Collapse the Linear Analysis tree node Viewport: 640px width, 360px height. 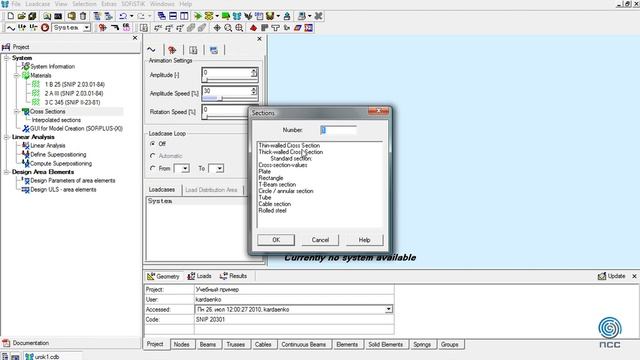pyautogui.click(x=7, y=137)
